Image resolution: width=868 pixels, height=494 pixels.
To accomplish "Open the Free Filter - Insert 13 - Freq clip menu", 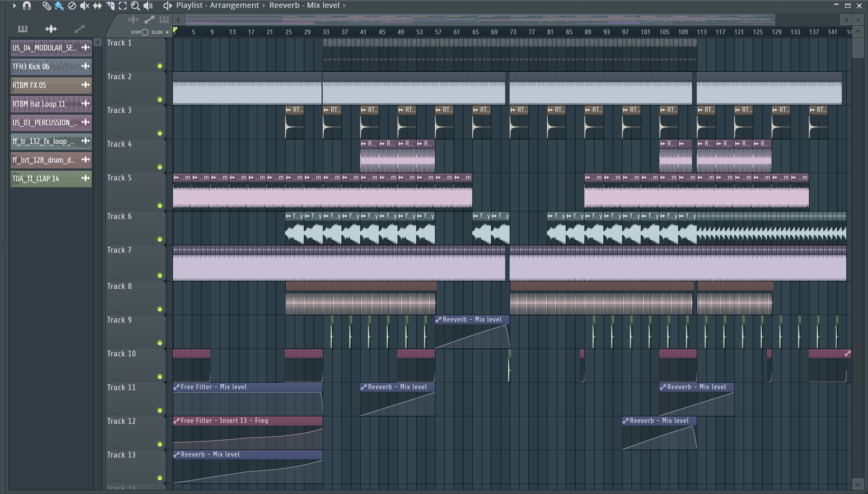I will coord(177,421).
